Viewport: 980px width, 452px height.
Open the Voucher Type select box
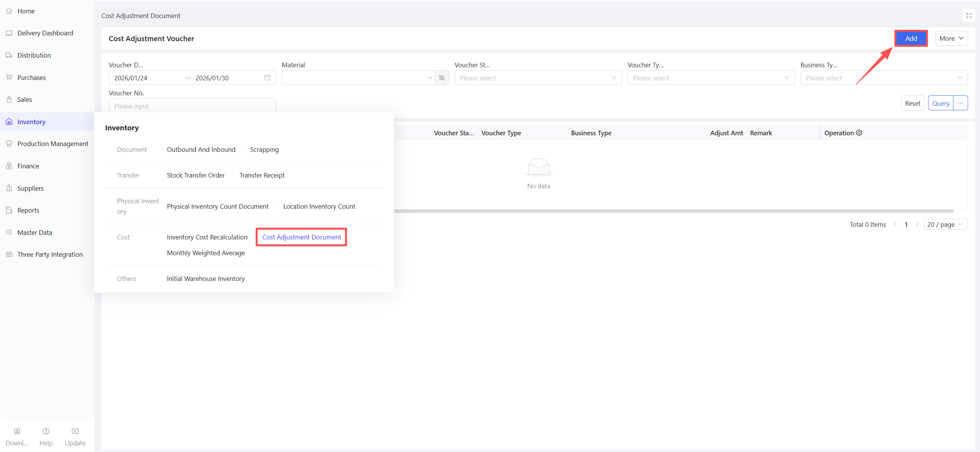(x=710, y=78)
